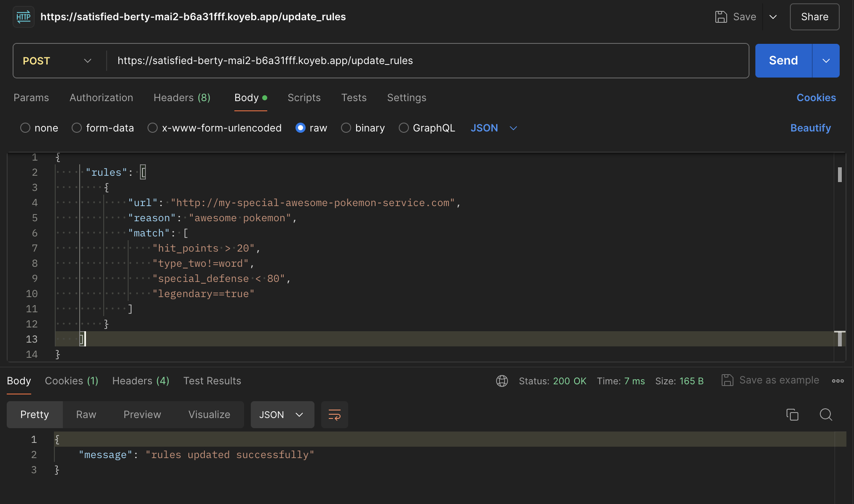Click the search response magnifier icon
The width and height of the screenshot is (854, 504).
826,415
